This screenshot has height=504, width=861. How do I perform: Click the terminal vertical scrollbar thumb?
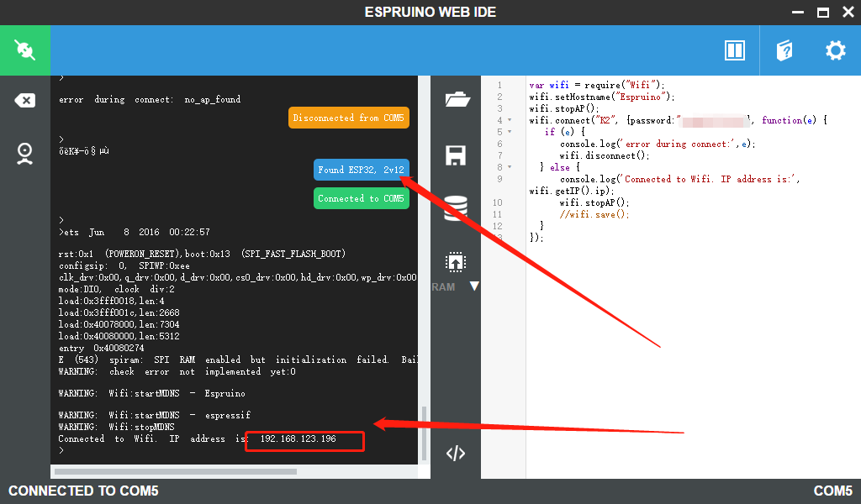coord(424,433)
